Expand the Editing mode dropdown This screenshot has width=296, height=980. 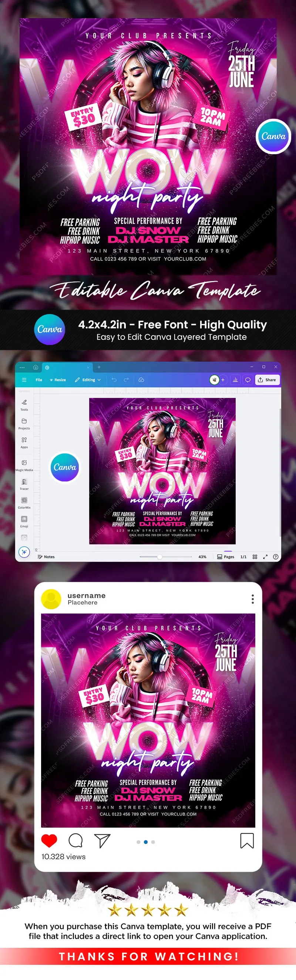[x=88, y=380]
